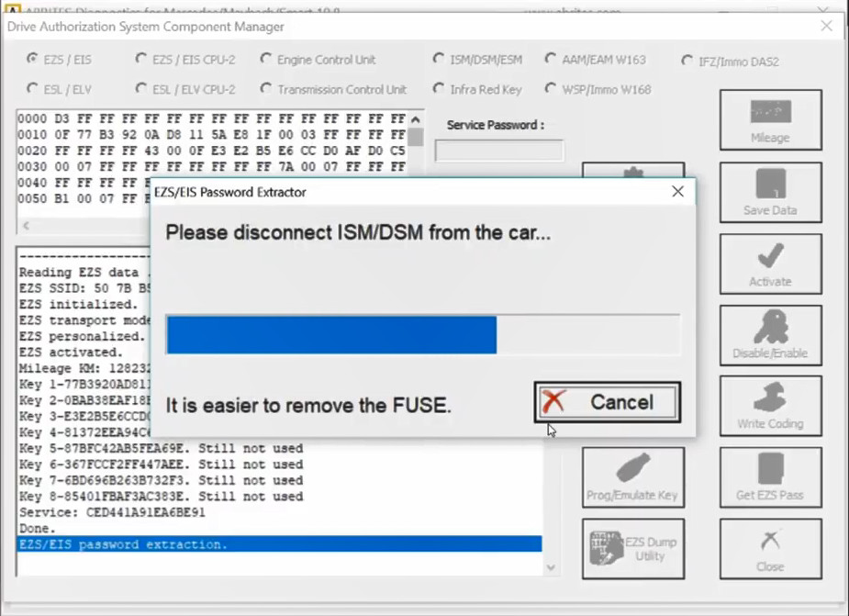The image size is (849, 616).
Task: Click the Close icon button at bottom right
Action: [770, 549]
